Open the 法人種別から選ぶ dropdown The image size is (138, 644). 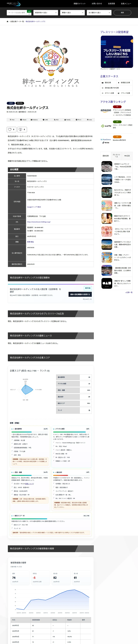tap(99, 12)
